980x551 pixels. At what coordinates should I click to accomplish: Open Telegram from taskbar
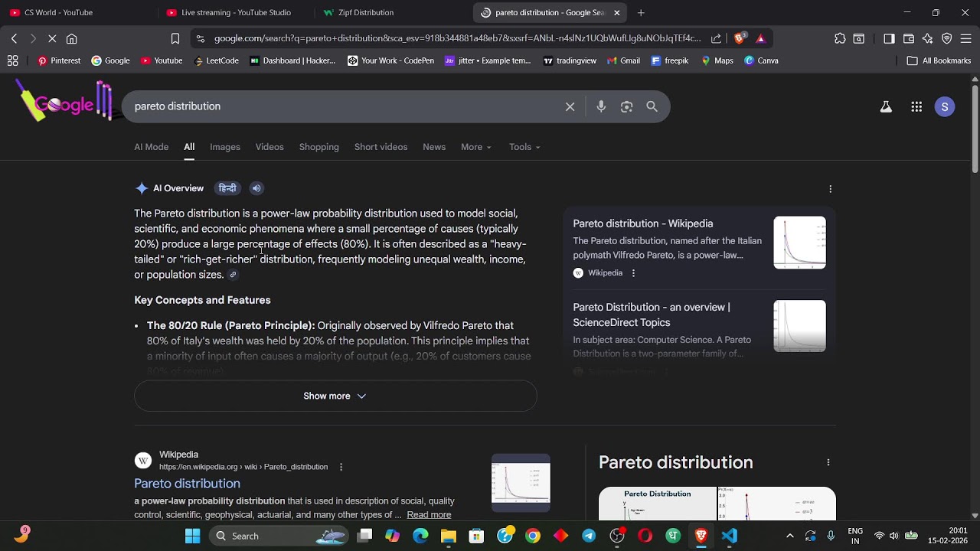[589, 536]
